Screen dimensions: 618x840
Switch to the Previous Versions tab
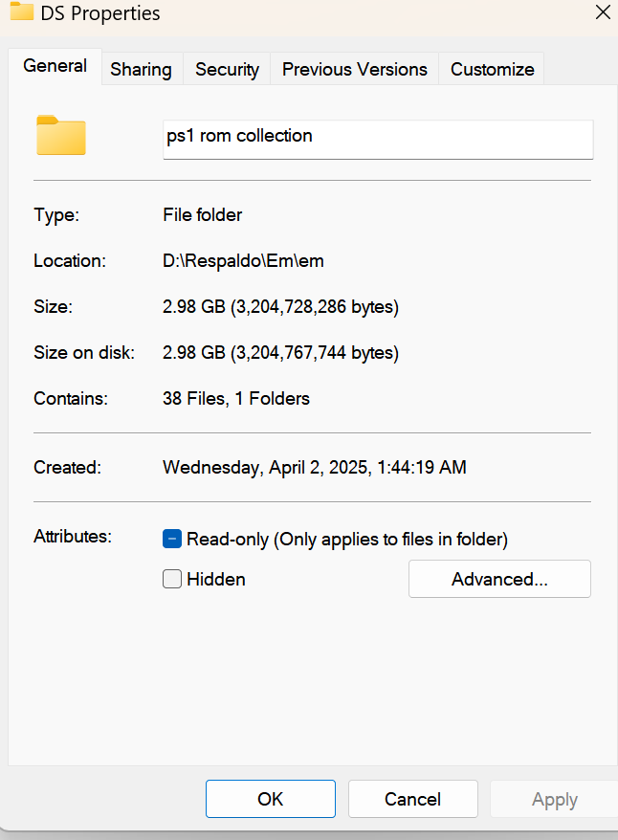point(355,69)
